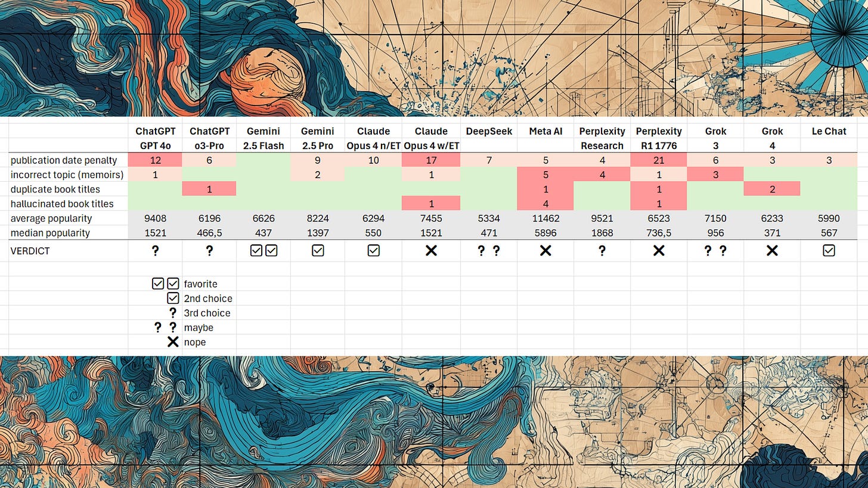Click the question-mark verdict under Perplexity Research
The height and width of the screenshot is (488, 868).
point(602,251)
